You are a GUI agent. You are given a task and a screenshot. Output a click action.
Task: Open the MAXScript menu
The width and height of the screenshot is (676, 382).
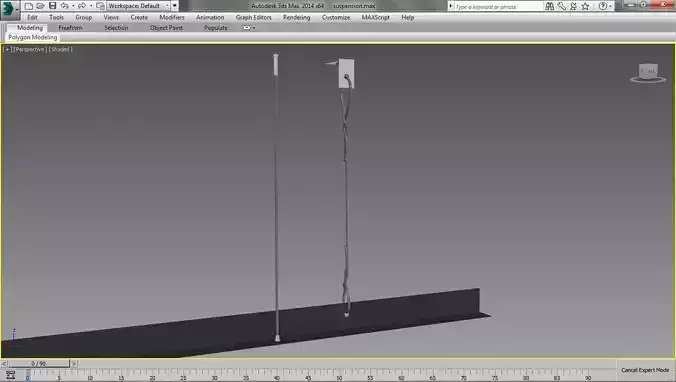[376, 17]
